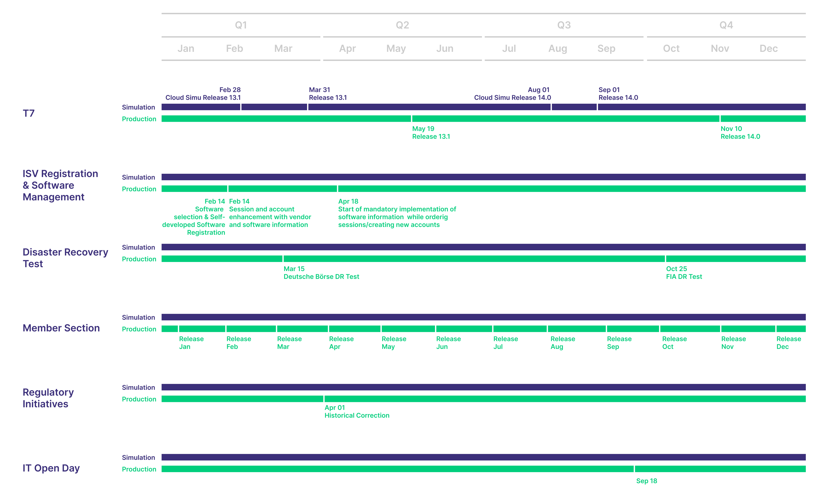839x504 pixels.
Task: Click T7 Simulation row label
Action: [138, 107]
